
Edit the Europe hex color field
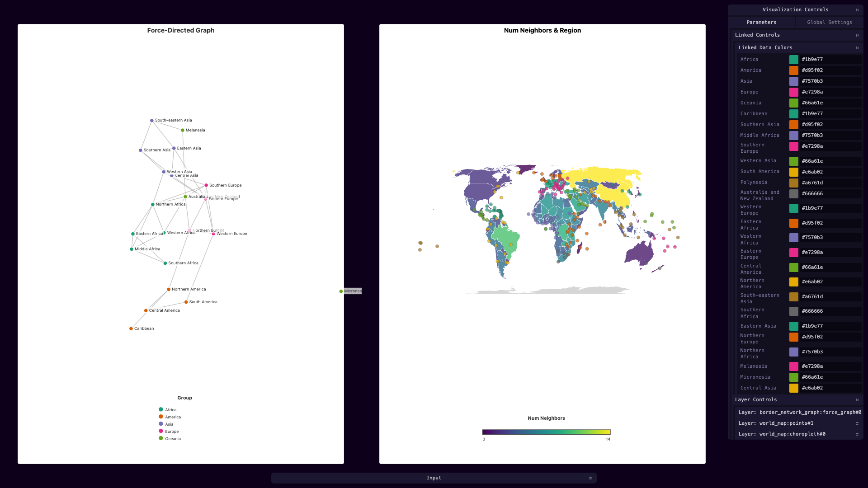coord(831,92)
